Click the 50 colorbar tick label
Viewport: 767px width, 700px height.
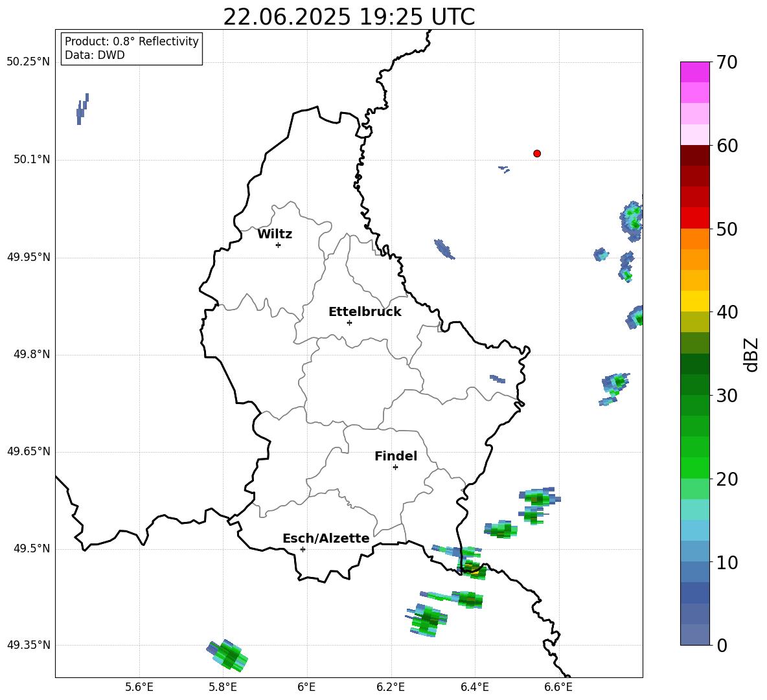(727, 229)
